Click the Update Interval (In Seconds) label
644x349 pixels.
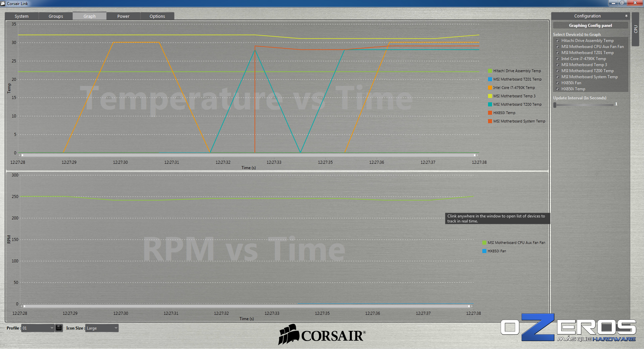pos(580,98)
